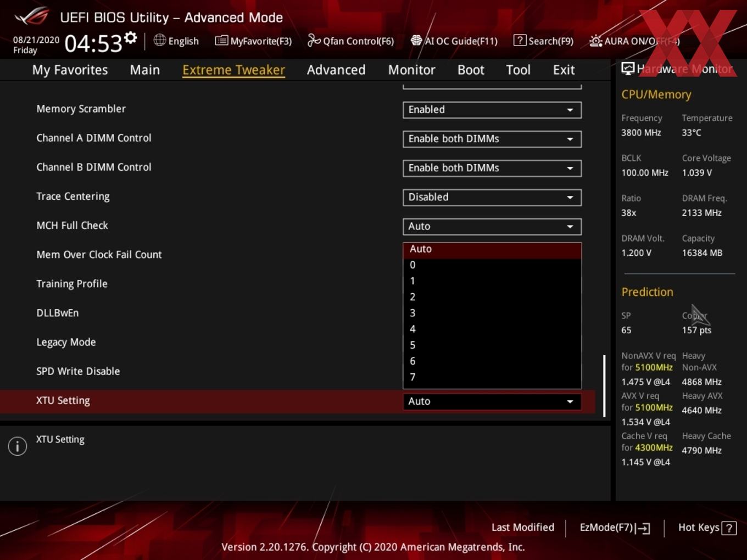Image resolution: width=747 pixels, height=560 pixels.
Task: Select the Training Profile row
Action: click(71, 284)
